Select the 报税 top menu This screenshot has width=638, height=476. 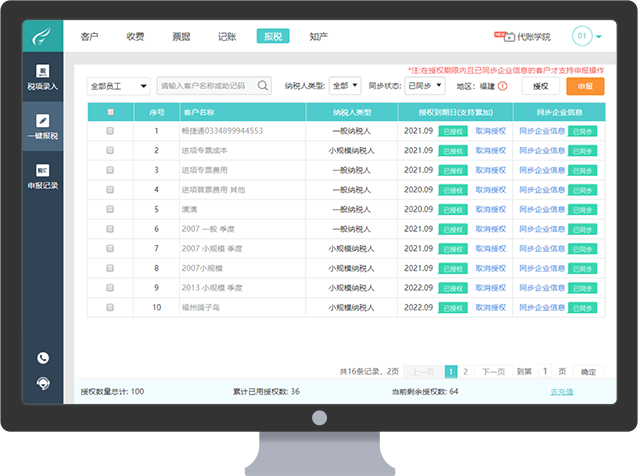click(x=273, y=36)
